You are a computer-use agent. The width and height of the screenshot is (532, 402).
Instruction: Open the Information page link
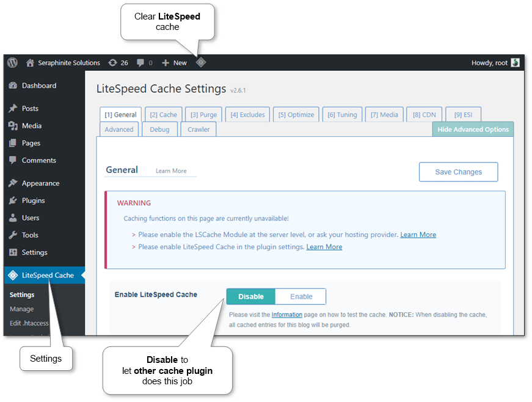286,315
